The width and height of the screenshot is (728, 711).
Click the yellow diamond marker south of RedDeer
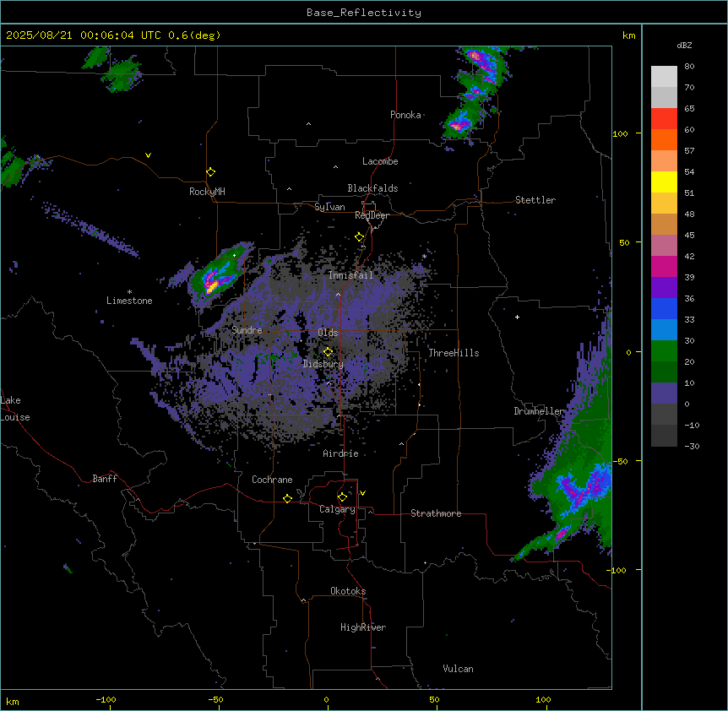pos(359,237)
